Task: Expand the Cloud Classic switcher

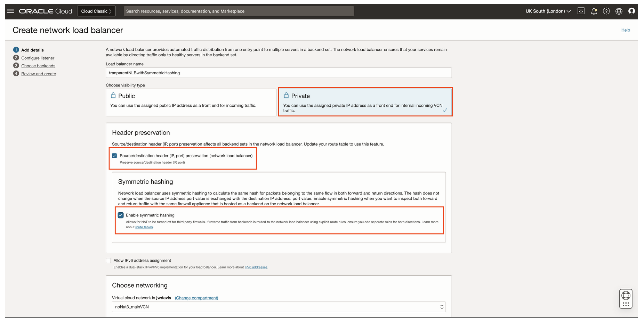Action: click(96, 11)
